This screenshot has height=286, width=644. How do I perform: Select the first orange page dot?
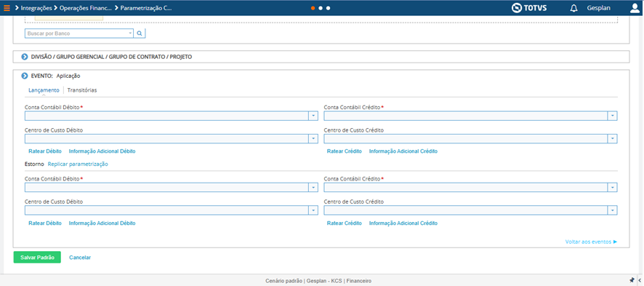313,8
